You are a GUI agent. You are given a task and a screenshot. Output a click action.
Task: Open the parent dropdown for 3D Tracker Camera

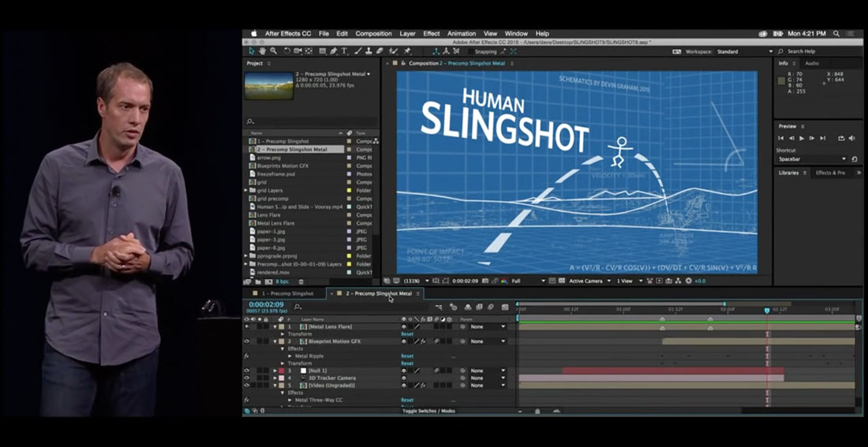click(487, 378)
